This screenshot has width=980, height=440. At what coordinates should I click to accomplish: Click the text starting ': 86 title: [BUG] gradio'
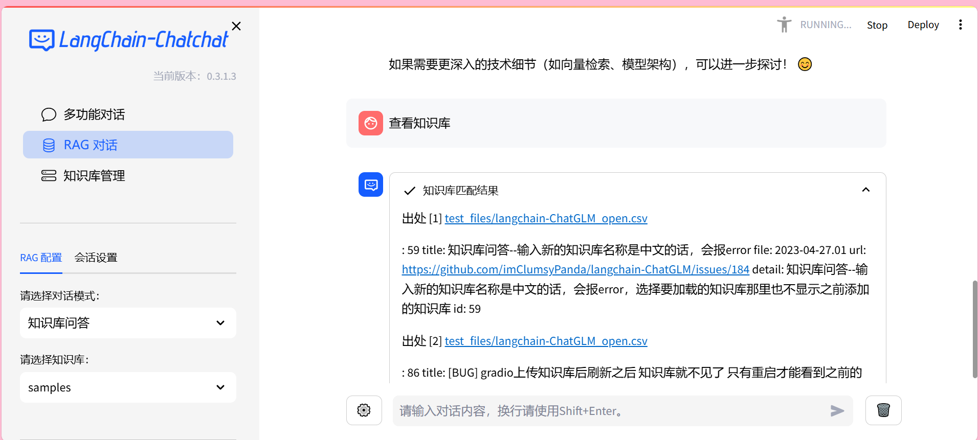click(632, 373)
